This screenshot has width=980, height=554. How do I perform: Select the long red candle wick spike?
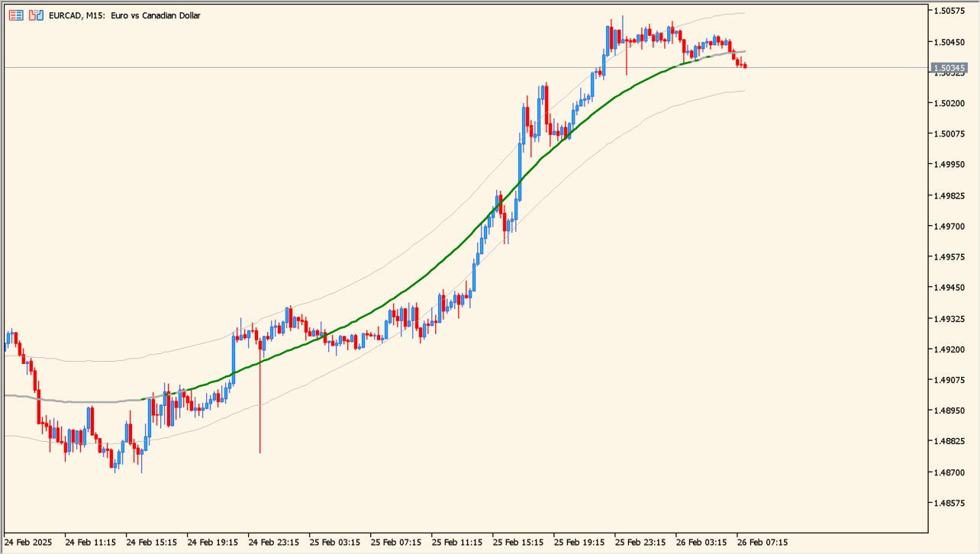[x=260, y=412]
